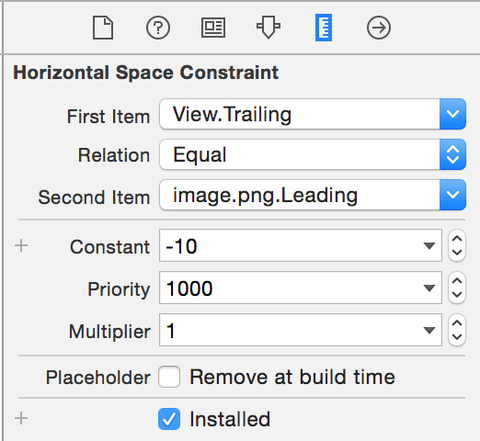Image resolution: width=480 pixels, height=441 pixels.
Task: Click the plus icon beside Constant
Action: tap(21, 246)
